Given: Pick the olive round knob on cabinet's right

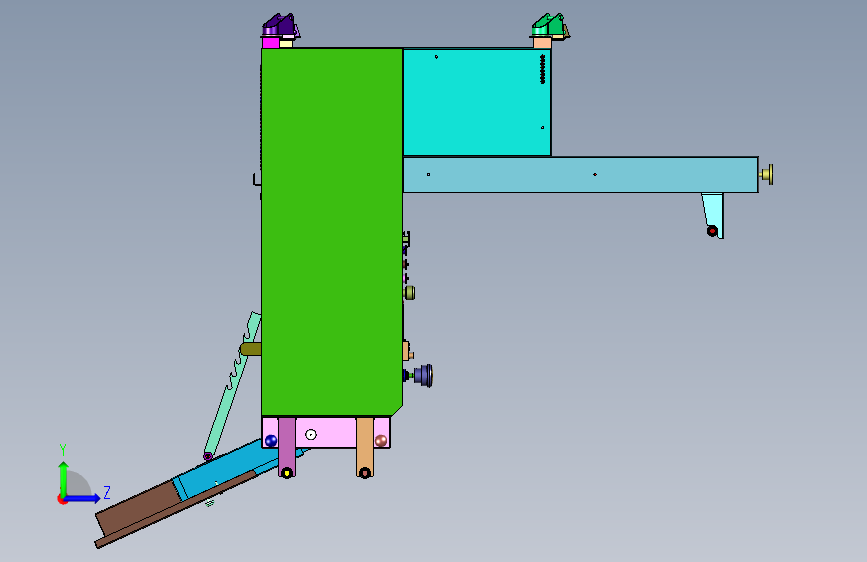Looking at the screenshot, I should 409,293.
